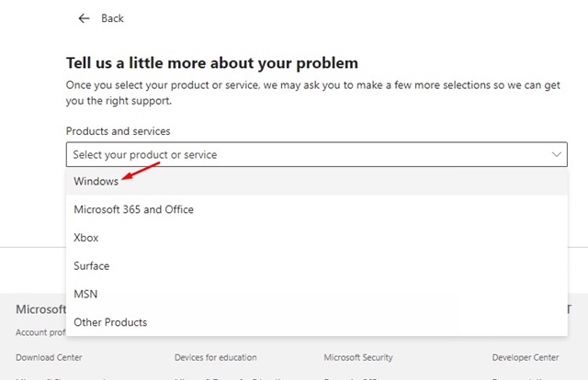Choose Other Products option

tap(316, 322)
